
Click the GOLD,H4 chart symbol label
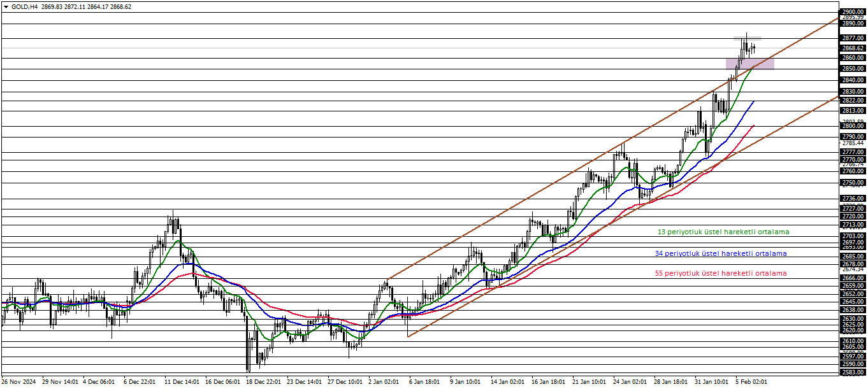coord(25,6)
